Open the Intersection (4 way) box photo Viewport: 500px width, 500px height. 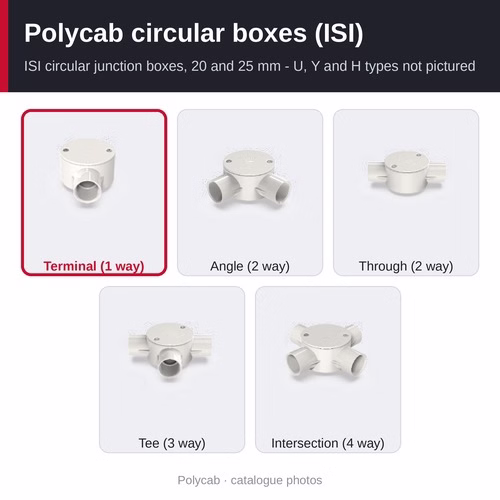pyautogui.click(x=327, y=350)
